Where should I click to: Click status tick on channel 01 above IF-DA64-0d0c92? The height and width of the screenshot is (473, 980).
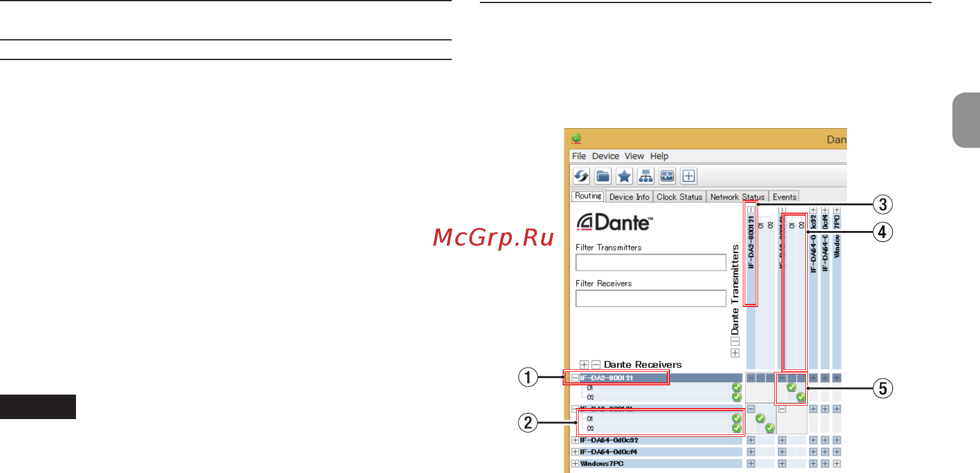click(737, 418)
